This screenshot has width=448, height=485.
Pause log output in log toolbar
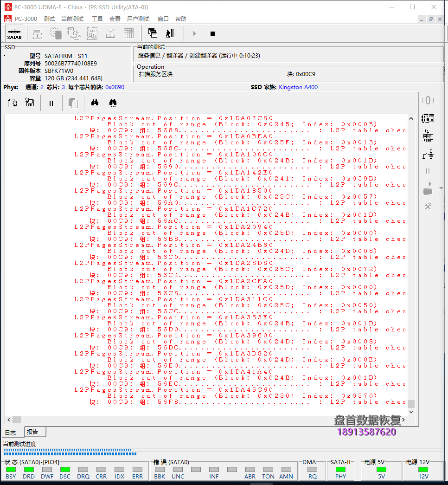point(51,103)
